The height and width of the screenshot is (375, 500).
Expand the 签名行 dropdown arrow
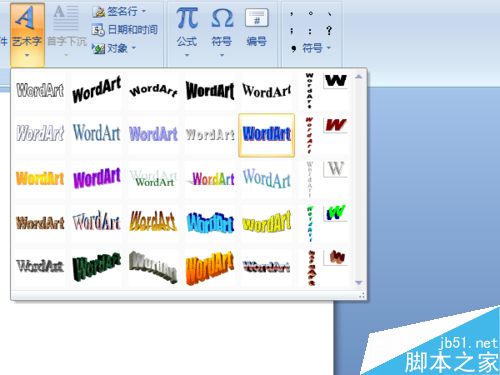click(144, 12)
